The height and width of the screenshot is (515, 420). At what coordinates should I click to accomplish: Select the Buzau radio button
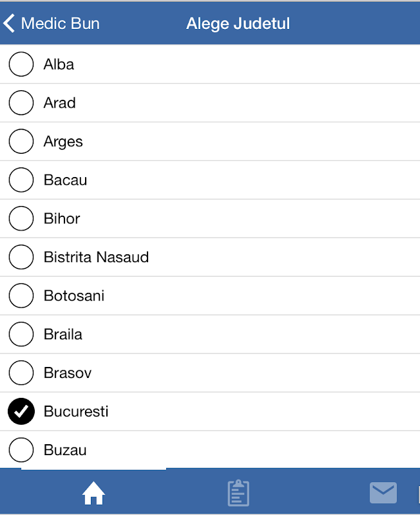[x=21, y=450]
